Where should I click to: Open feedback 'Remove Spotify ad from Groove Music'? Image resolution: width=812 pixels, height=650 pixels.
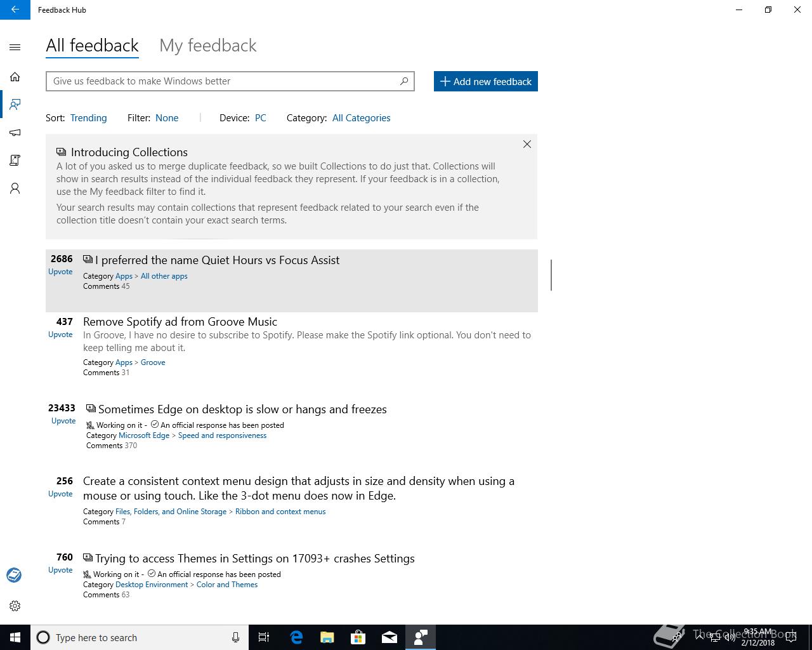[x=180, y=322]
